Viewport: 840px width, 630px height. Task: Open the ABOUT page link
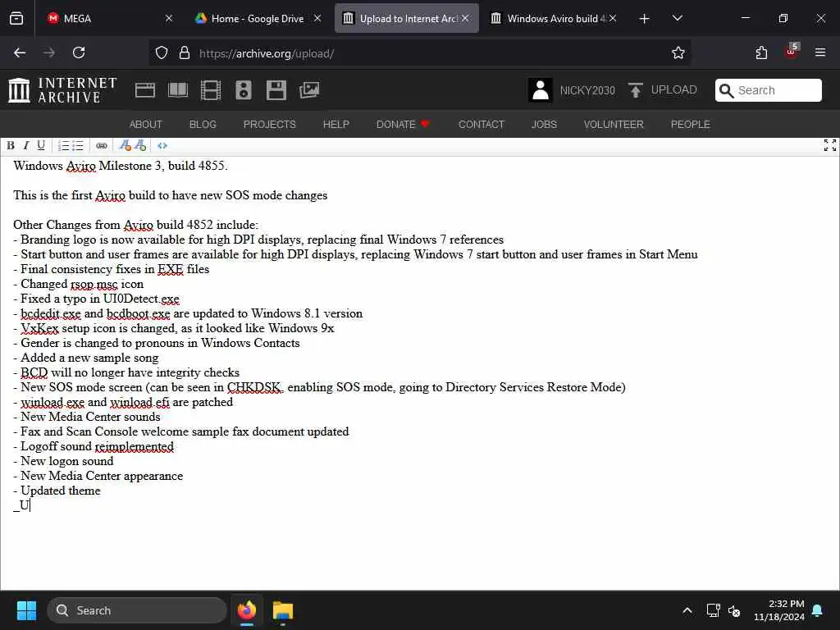146,125
